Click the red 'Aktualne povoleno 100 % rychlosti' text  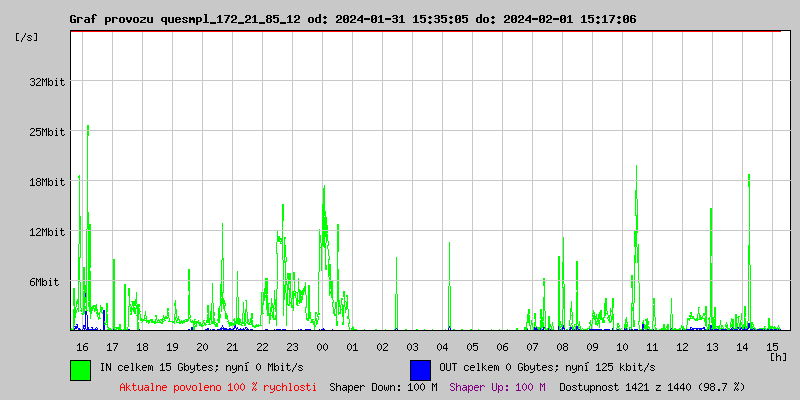218,387
